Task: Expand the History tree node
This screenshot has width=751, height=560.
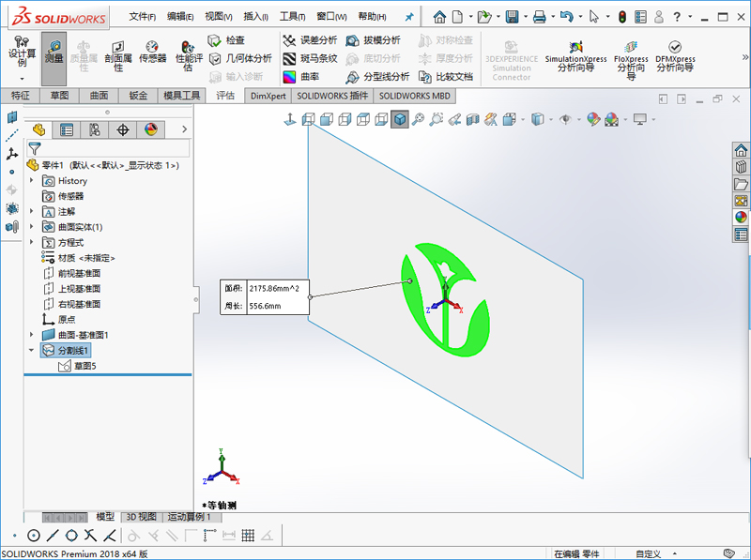Action: pyautogui.click(x=33, y=181)
